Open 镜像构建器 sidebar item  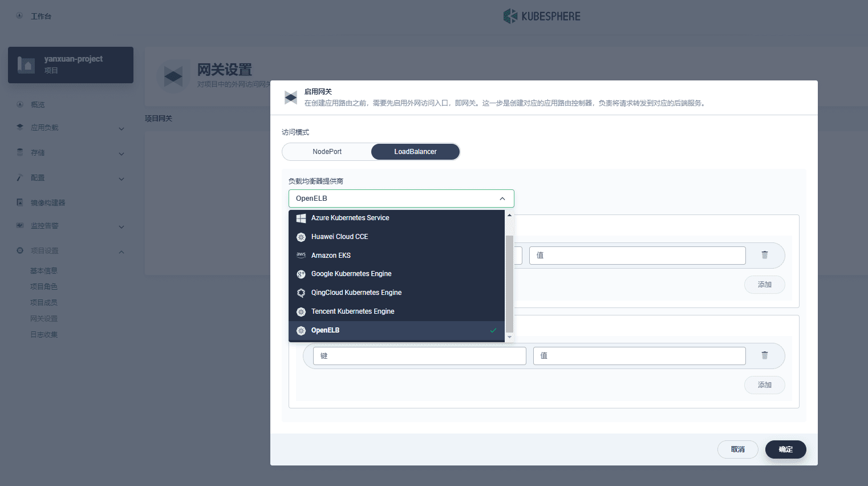click(x=48, y=203)
